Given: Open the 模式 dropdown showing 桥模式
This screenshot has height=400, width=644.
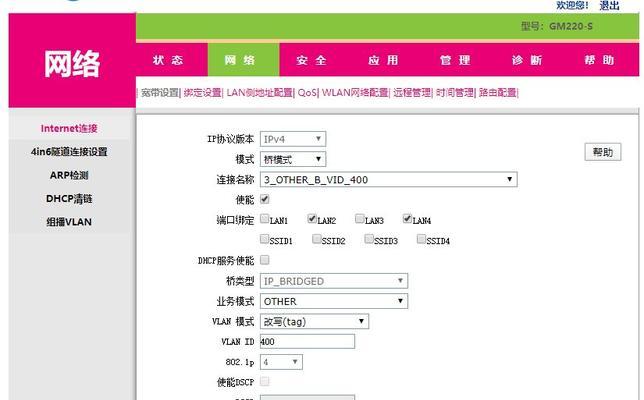Looking at the screenshot, I should point(293,159).
